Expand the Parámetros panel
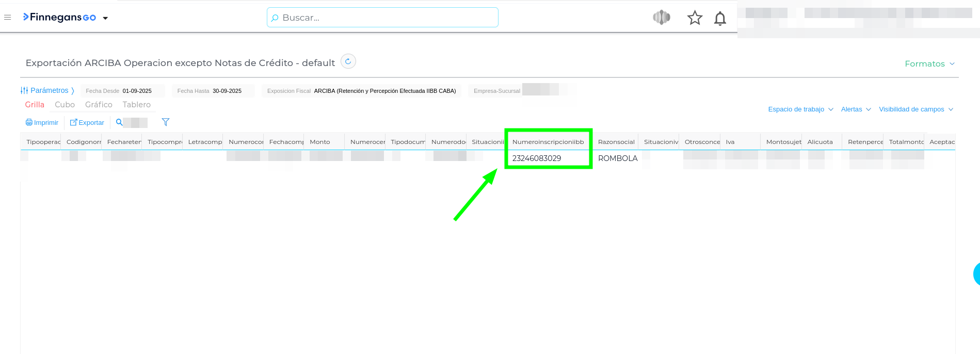This screenshot has width=980, height=354. pyautogui.click(x=47, y=91)
